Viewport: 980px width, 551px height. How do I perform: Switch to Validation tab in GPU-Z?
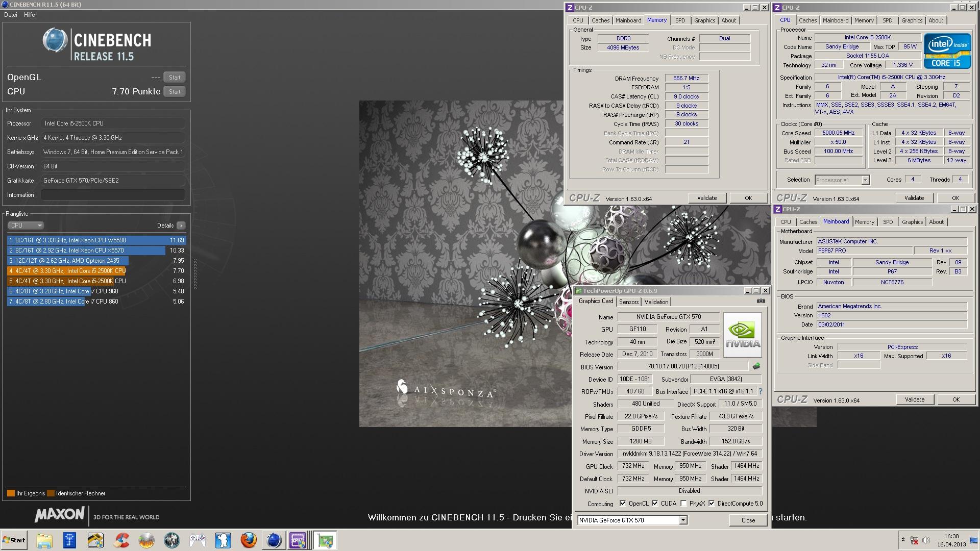coord(656,302)
